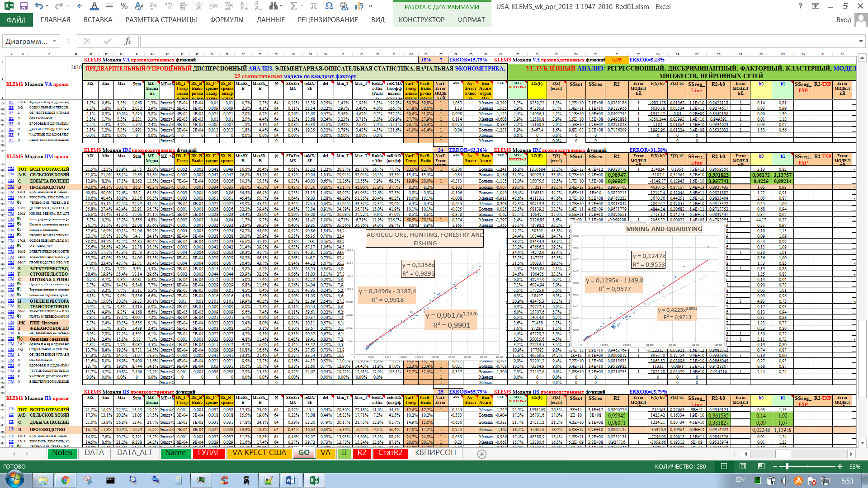Switch to Normal view in status bar
This screenshot has width=868, height=488.
point(724,466)
